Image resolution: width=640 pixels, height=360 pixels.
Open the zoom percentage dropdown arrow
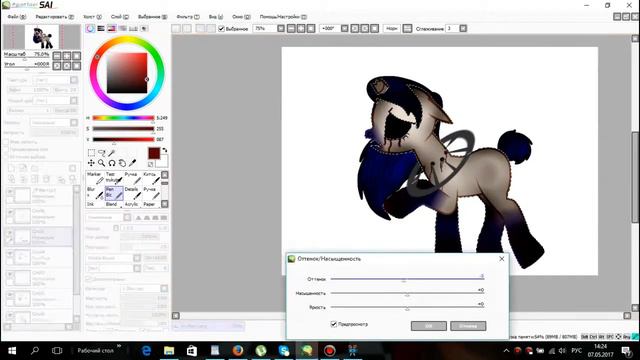click(x=281, y=29)
